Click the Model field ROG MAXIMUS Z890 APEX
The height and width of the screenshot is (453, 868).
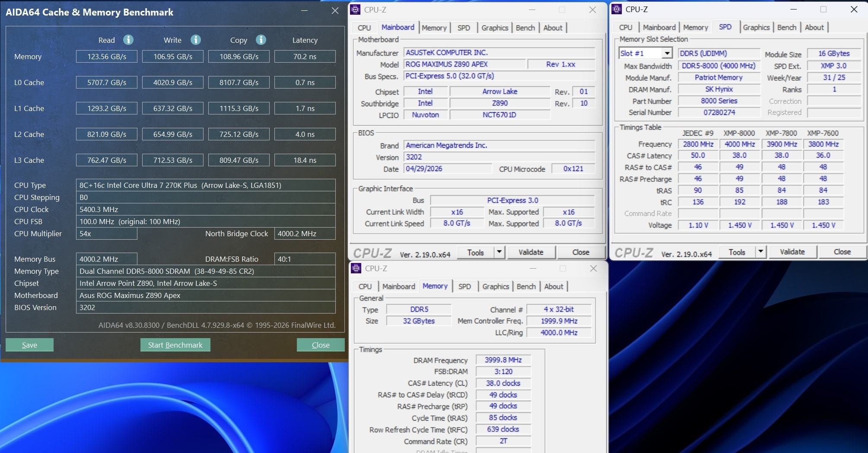coord(465,64)
